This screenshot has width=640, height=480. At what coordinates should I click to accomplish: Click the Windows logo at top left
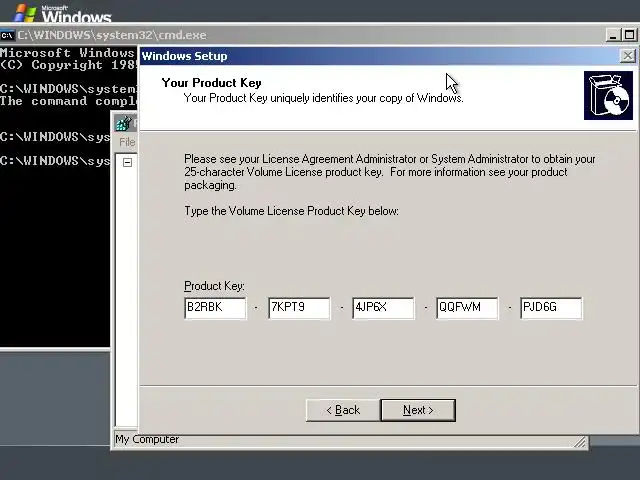tap(25, 13)
